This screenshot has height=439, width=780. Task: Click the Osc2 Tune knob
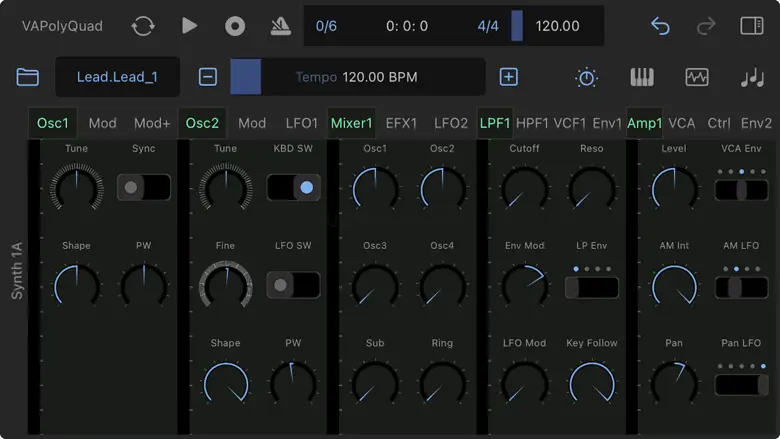pyautogui.click(x=225, y=189)
